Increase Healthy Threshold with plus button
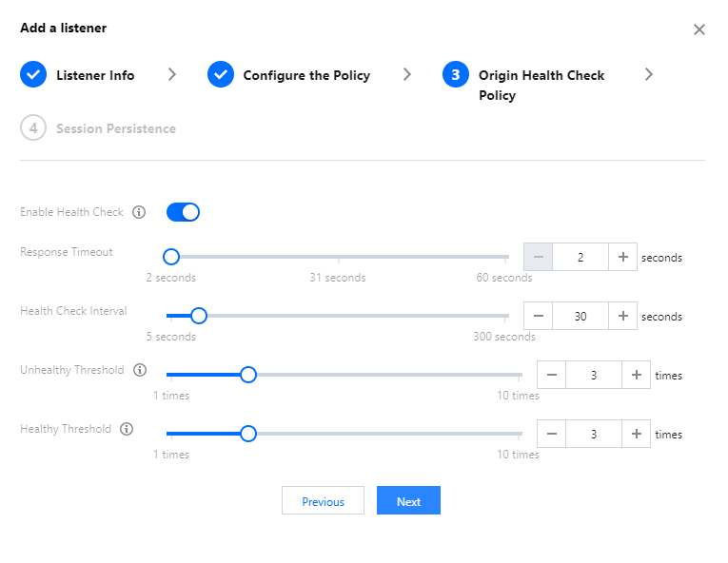Image resolution: width=728 pixels, height=563 pixels. (637, 434)
